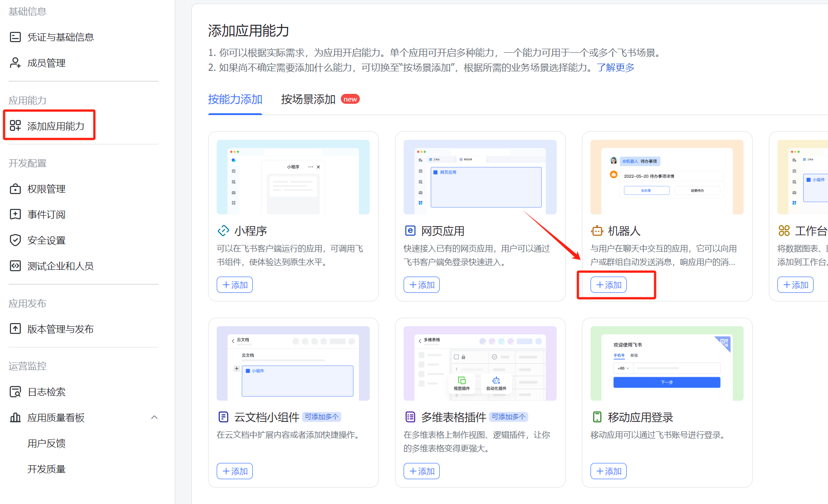Image resolution: width=828 pixels, height=504 pixels.
Task: Click the 机器人 preview image
Action: coord(667,177)
